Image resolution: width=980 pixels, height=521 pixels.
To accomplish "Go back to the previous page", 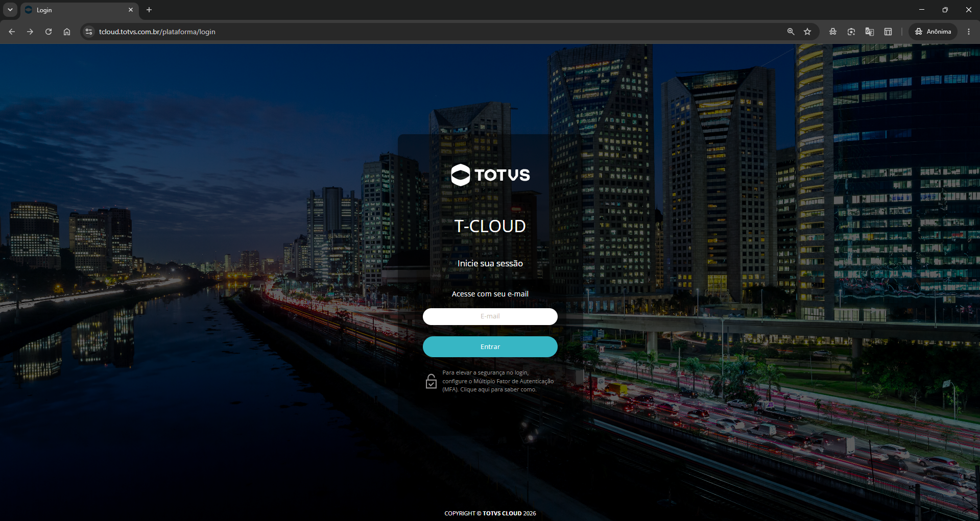I will coord(12,32).
